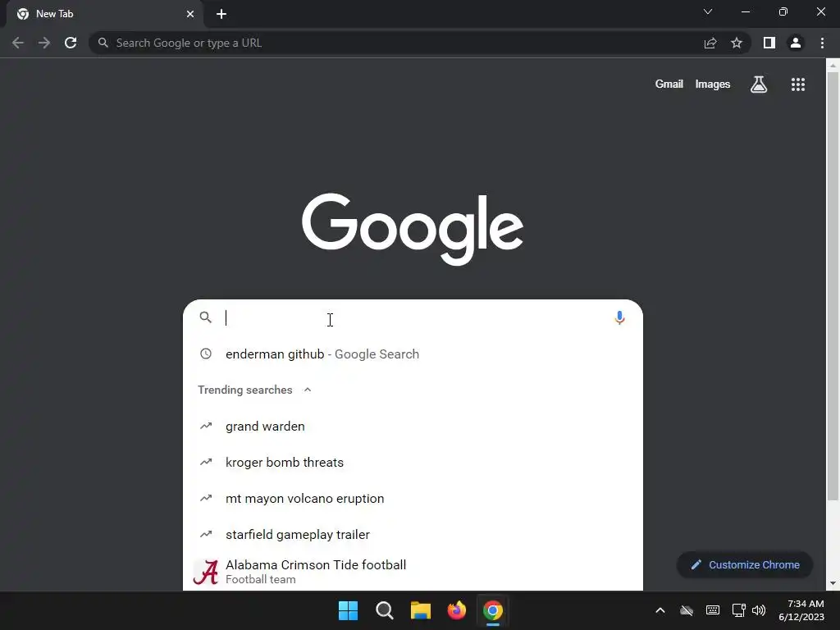Select the New Tab tab
This screenshot has height=630, width=840.
point(105,14)
